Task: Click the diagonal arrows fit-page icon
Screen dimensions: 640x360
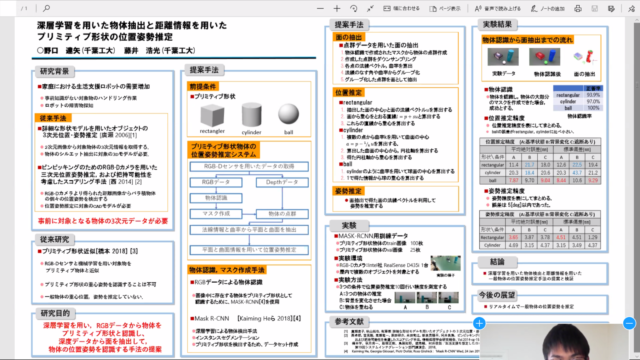Action: coord(370,9)
